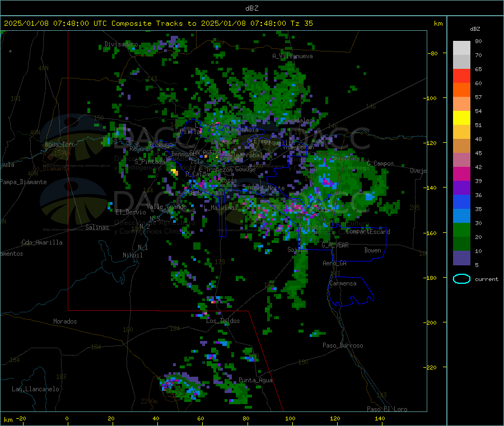This screenshot has width=504, height=426.
Task: Click the S_Pintada map label
Action: point(150,162)
